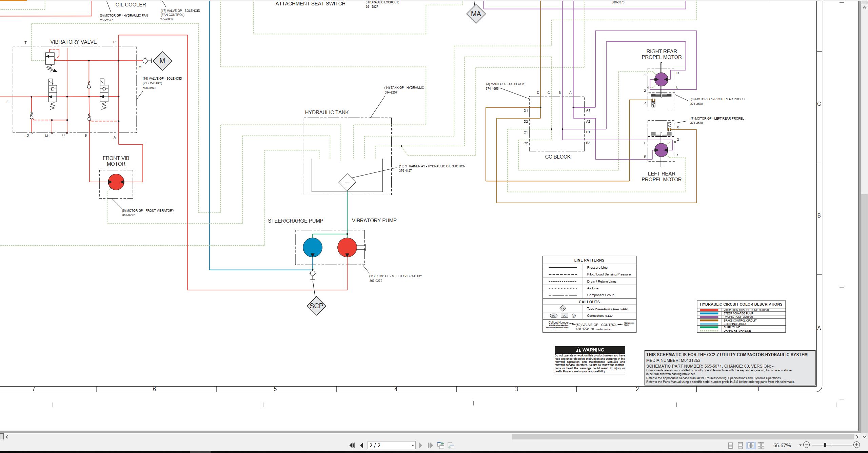Click the (5) MOTOR GP - FRONT VIBRATORY callout
This screenshot has width=868, height=453.
click(x=148, y=213)
